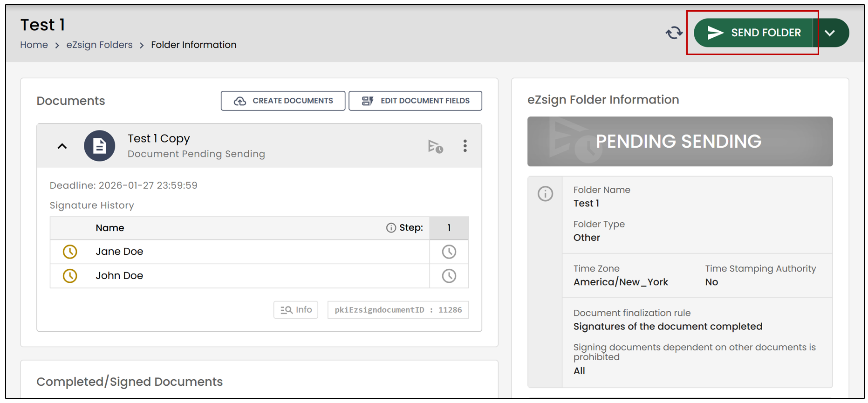Click the Edit Document Fields button
The height and width of the screenshot is (403, 868).
(415, 101)
